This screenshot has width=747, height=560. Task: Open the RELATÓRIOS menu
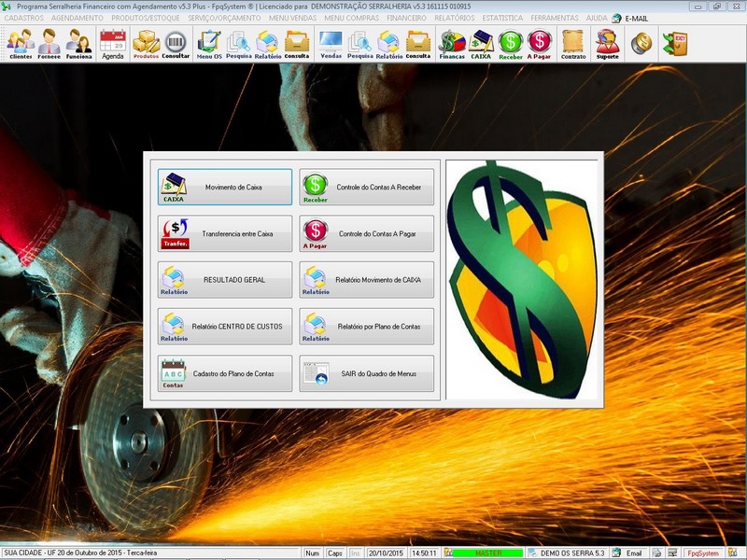pos(454,18)
